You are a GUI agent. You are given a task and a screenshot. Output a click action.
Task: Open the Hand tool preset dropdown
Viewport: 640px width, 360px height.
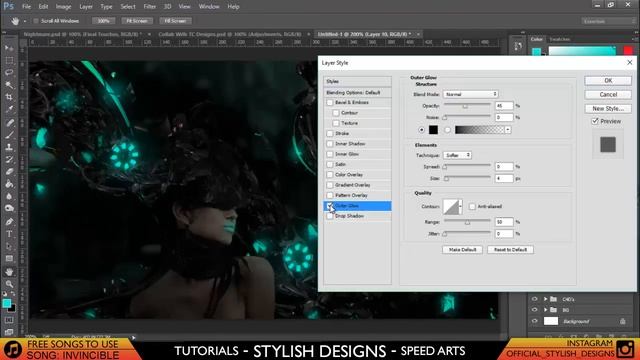[x=24, y=21]
